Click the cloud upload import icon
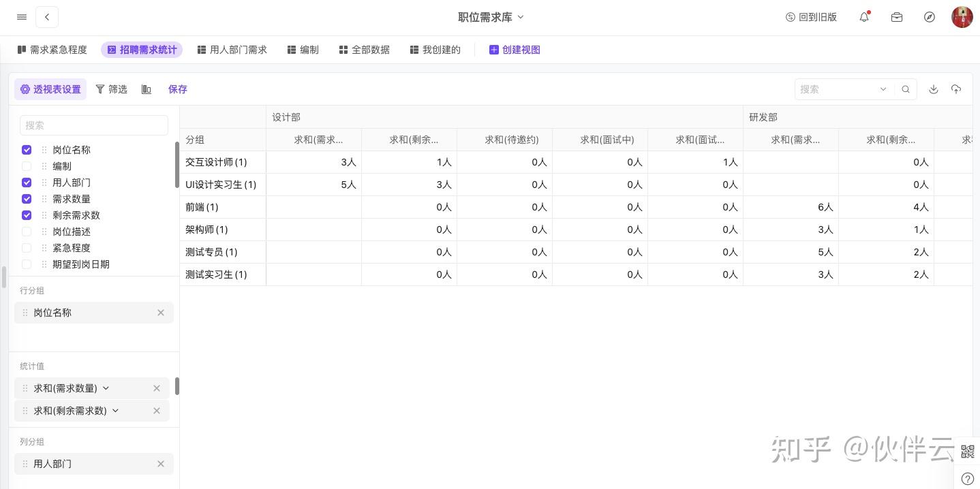 tap(956, 89)
